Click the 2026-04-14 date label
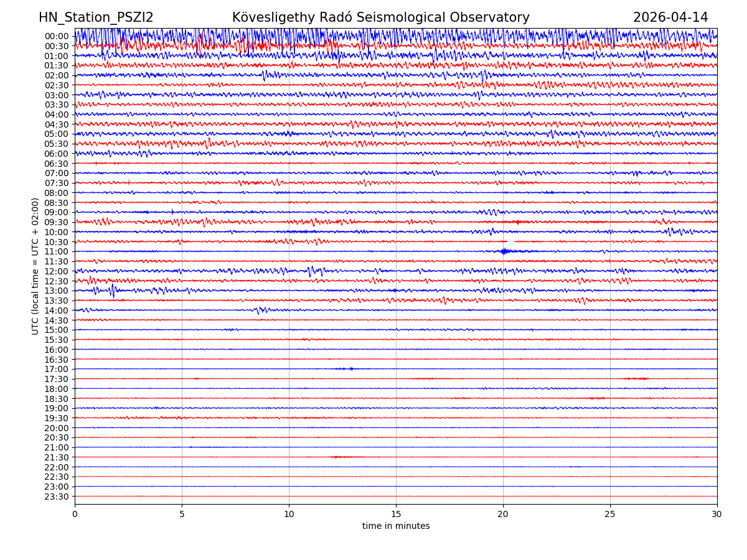The height and width of the screenshot is (560, 747). click(670, 17)
